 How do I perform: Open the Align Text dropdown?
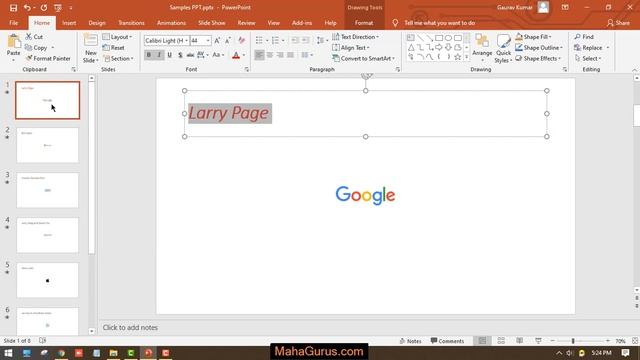click(351, 48)
